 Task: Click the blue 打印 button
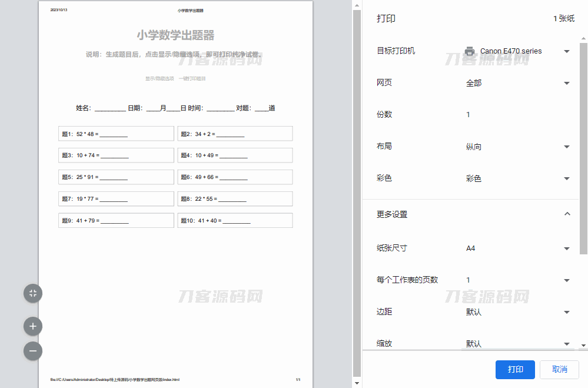[515, 369]
